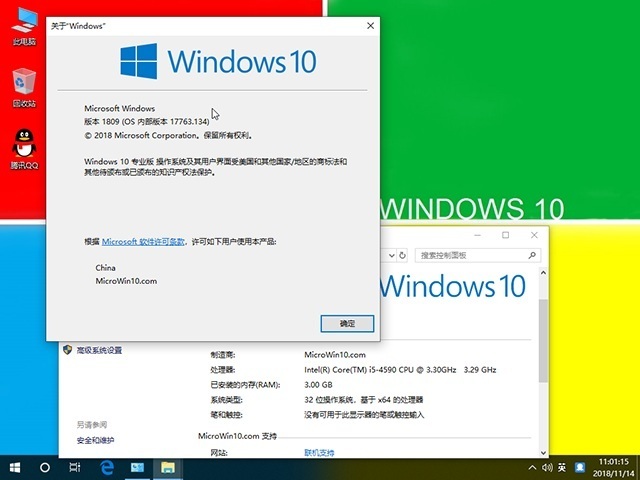Image resolution: width=640 pixels, height=480 pixels.
Task: Launch 腾讯QQ from the desktop
Action: point(24,148)
